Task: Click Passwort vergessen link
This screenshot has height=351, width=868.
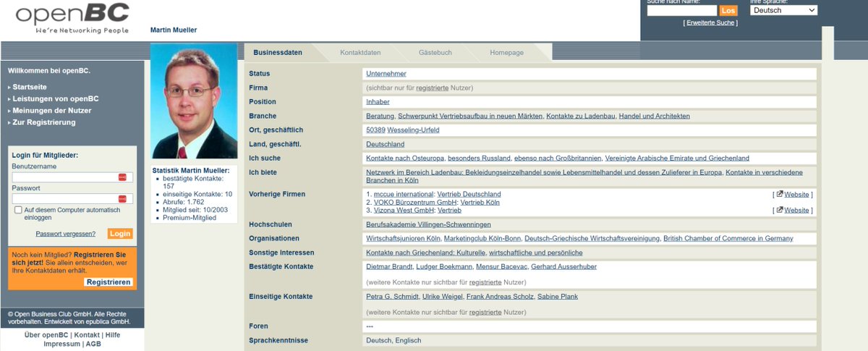Action: [x=66, y=234]
